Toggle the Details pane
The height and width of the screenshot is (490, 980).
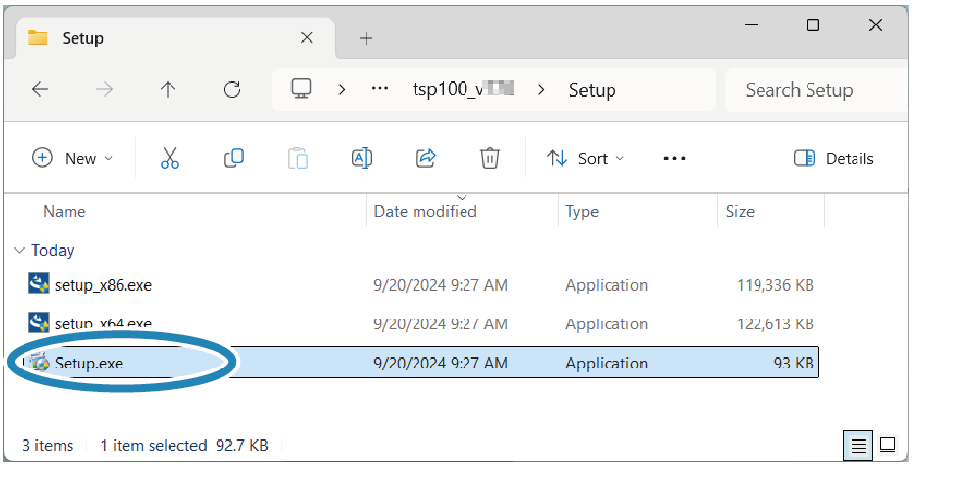pyautogui.click(x=833, y=158)
